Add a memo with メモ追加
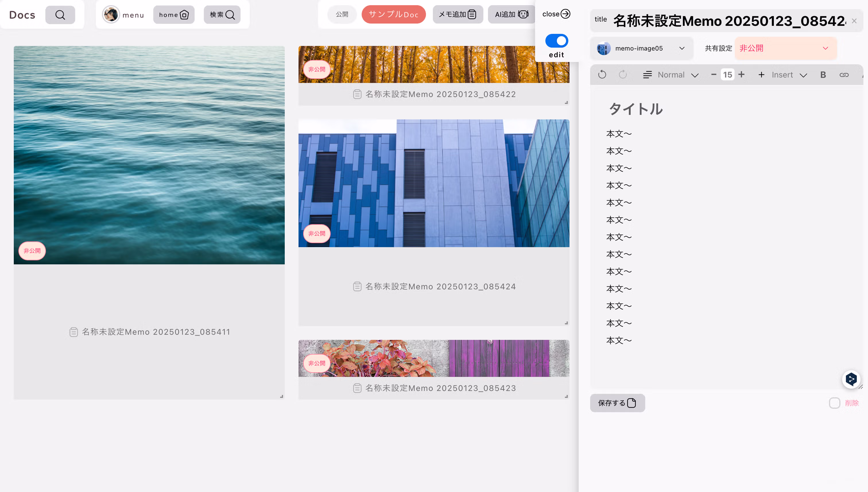 click(x=458, y=15)
